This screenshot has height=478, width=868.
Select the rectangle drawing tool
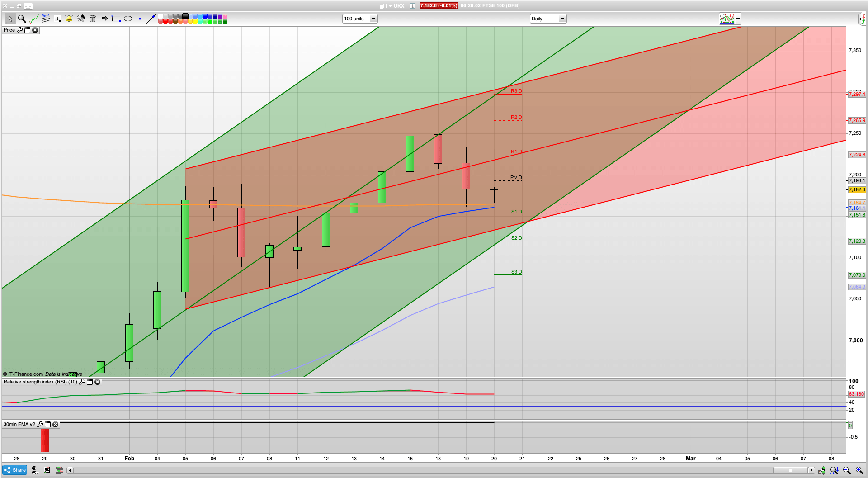click(x=116, y=19)
